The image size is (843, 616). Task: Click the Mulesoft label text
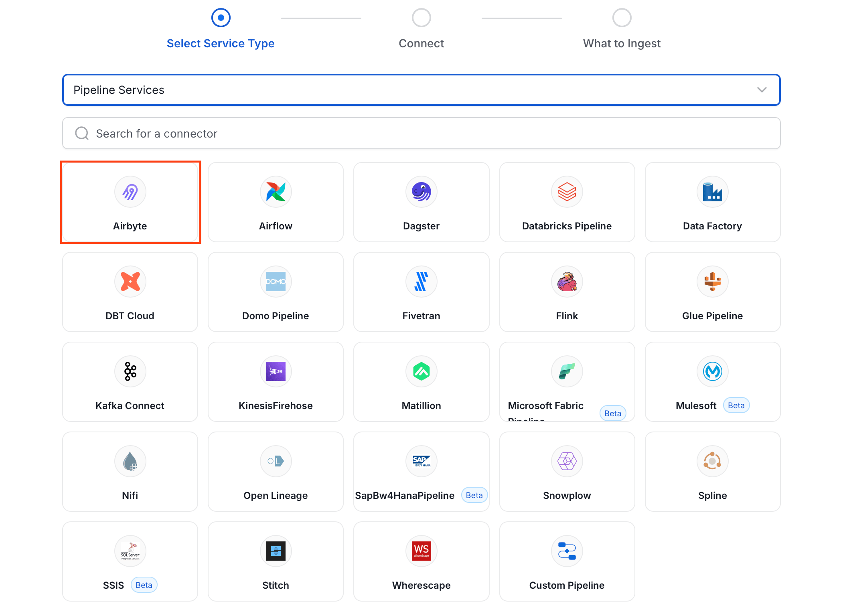[696, 405]
